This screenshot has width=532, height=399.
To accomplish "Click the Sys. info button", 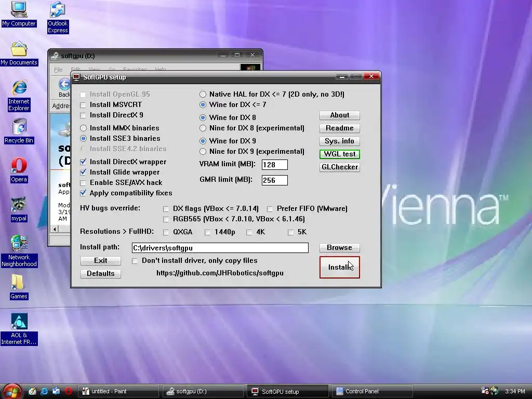I will (340, 141).
